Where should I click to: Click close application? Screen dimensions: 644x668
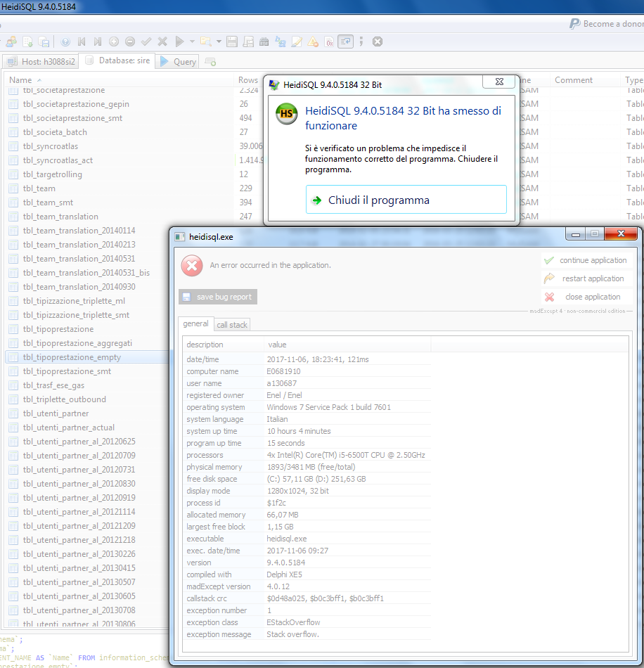(586, 297)
